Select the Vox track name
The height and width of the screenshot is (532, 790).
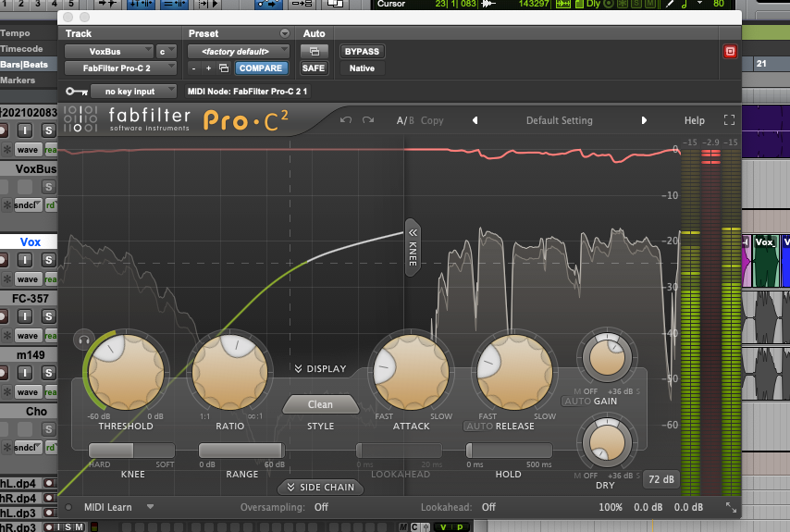tap(31, 241)
